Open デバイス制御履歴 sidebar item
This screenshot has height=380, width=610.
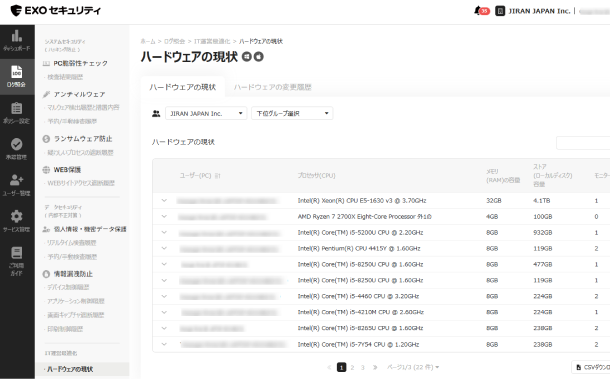(x=68, y=287)
